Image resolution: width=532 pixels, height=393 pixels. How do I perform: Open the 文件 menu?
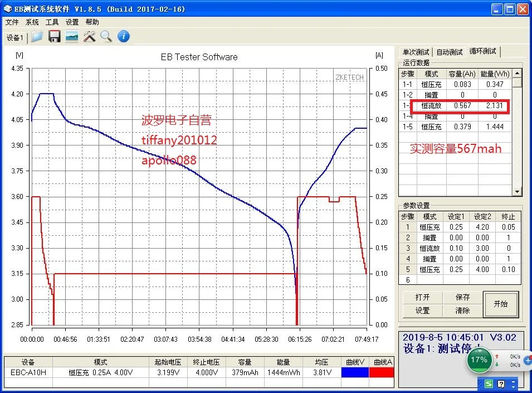pyautogui.click(x=12, y=22)
